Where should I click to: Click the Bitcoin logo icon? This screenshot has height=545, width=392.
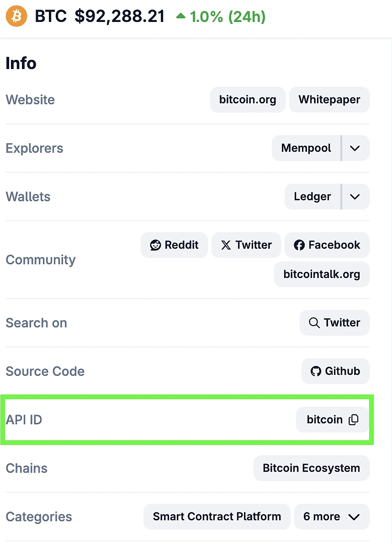[x=16, y=16]
